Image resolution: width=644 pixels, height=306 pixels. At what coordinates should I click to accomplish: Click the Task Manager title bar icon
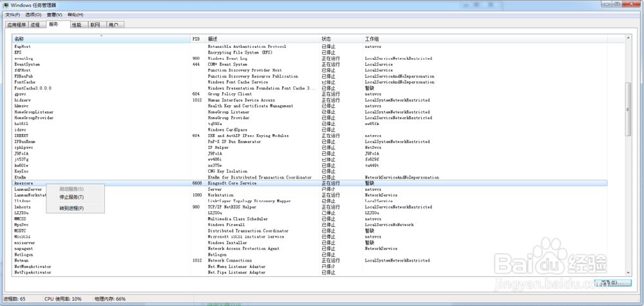point(6,5)
